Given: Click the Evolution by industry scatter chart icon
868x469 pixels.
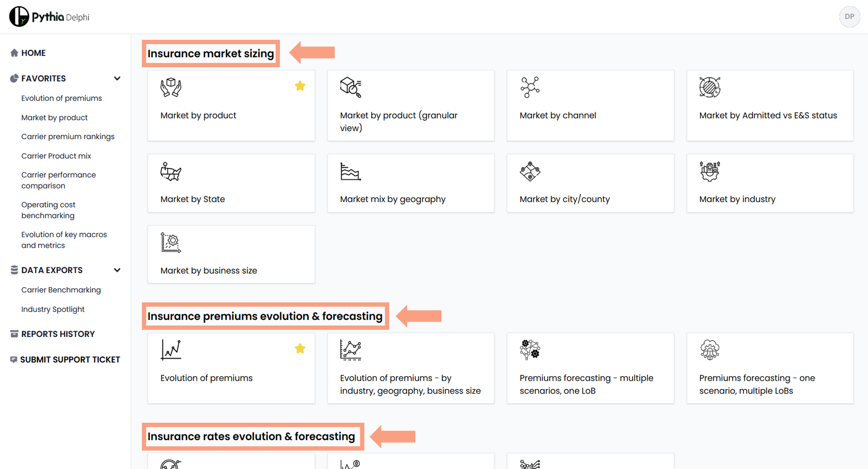Looking at the screenshot, I should point(351,350).
